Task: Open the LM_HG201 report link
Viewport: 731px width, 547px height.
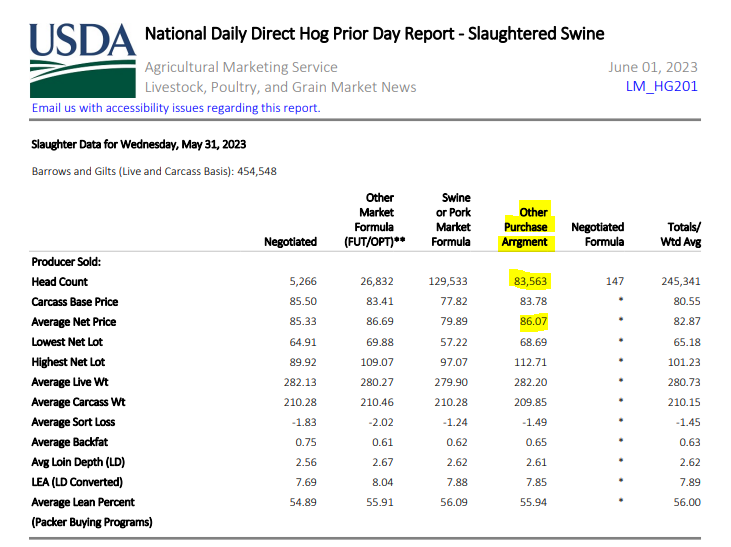Action: [x=662, y=86]
